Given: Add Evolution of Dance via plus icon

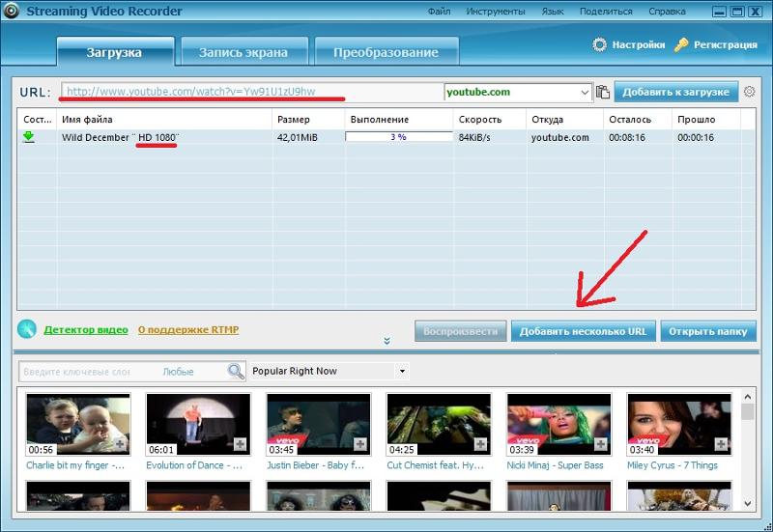Looking at the screenshot, I should (240, 444).
